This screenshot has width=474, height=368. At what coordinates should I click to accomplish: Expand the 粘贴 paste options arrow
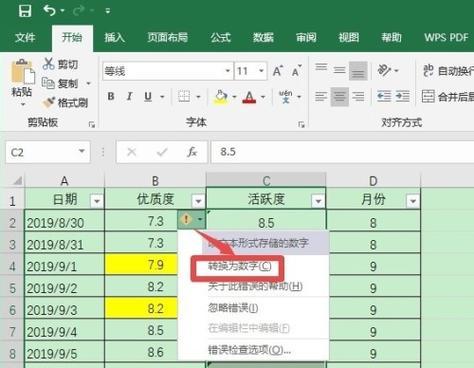click(23, 105)
